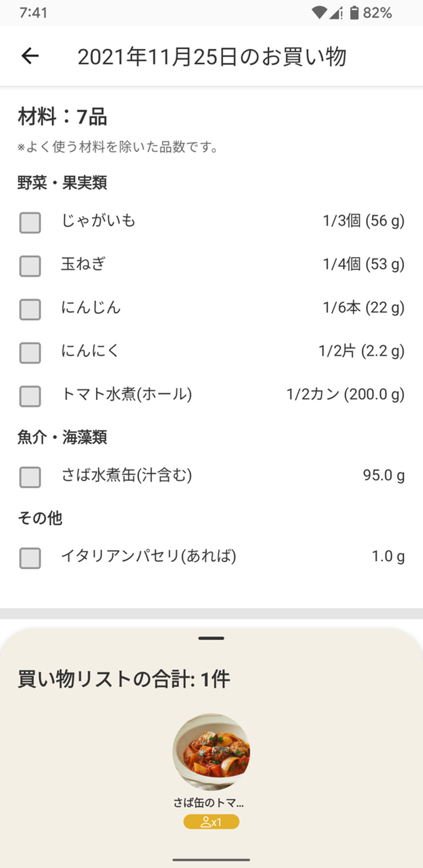Tap the battery status icon
The height and width of the screenshot is (868, 423).
(x=354, y=13)
